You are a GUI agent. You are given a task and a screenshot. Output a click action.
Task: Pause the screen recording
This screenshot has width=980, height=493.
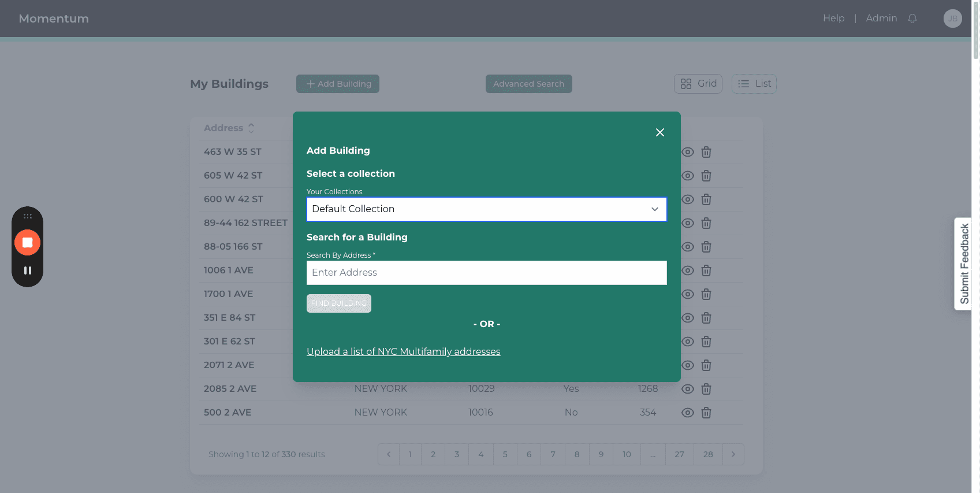[27, 270]
